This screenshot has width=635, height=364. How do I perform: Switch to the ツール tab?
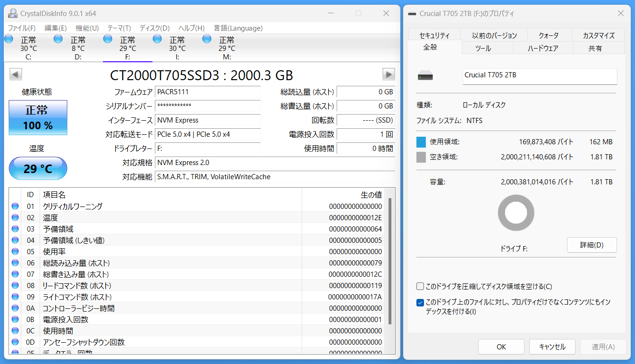488,48
